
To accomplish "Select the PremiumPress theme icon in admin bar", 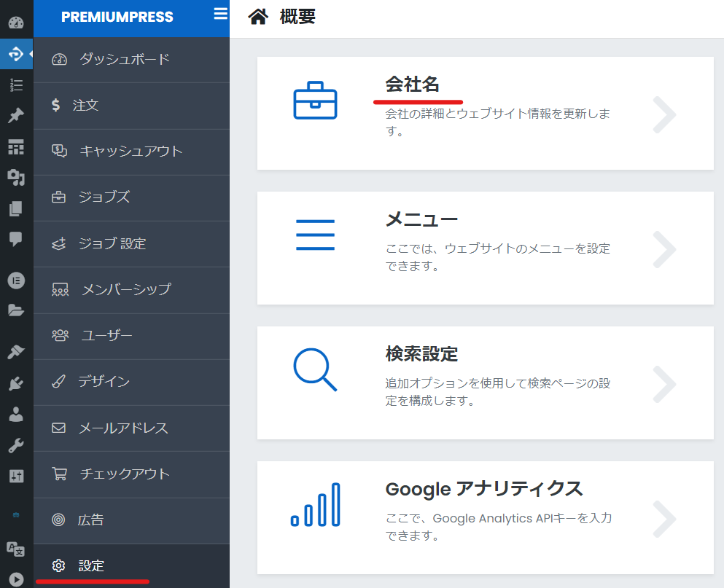I will tap(16, 54).
